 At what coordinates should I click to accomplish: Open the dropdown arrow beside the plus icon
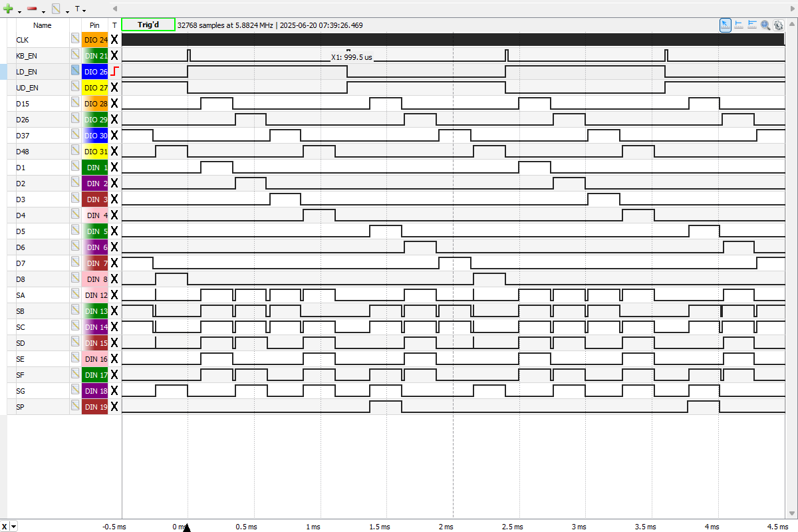(x=19, y=11)
